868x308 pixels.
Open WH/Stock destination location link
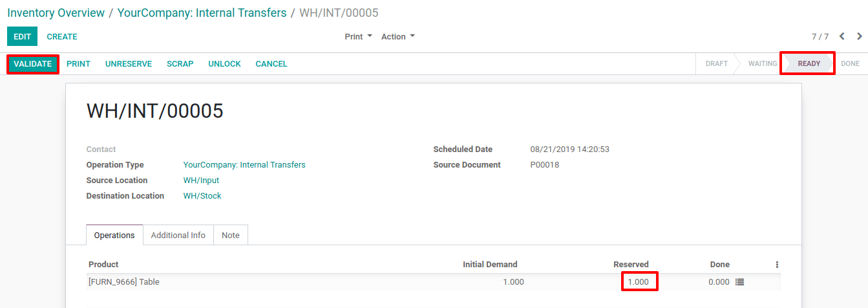202,196
